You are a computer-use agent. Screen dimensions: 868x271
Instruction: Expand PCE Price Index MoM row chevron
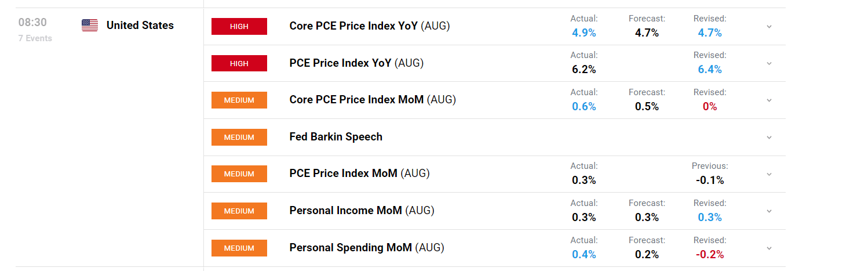769,174
